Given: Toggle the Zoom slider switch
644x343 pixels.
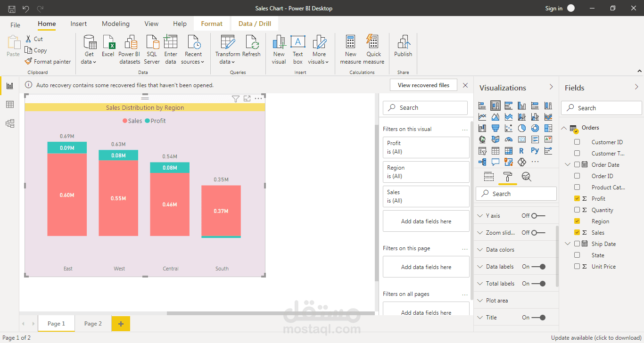Looking at the screenshot, I should click(538, 233).
